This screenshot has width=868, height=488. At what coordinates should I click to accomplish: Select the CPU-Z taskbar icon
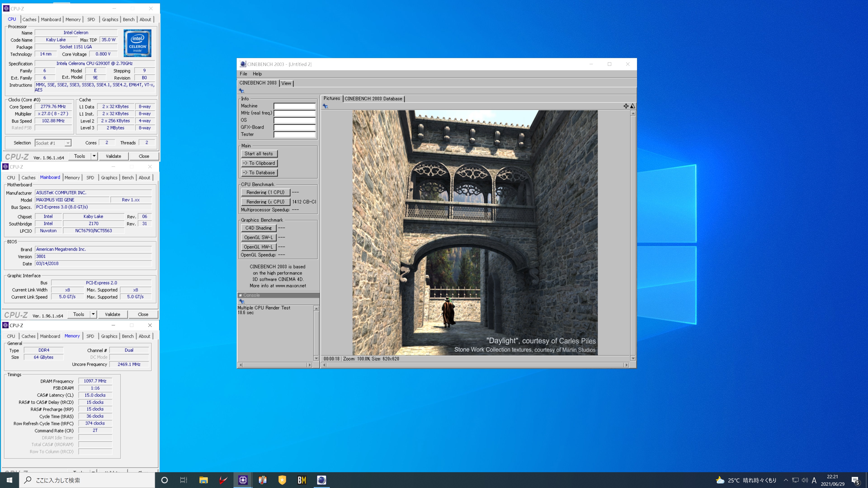(x=243, y=480)
